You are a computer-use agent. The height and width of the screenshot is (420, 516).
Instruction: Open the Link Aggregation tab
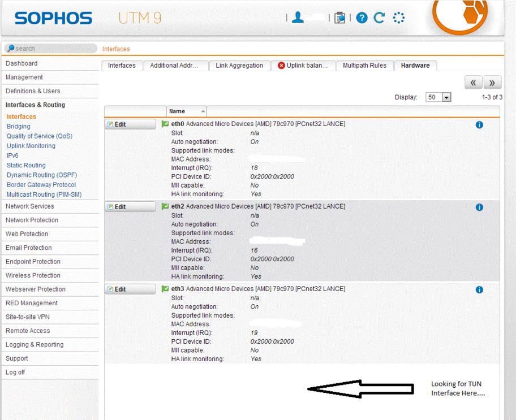click(x=239, y=66)
